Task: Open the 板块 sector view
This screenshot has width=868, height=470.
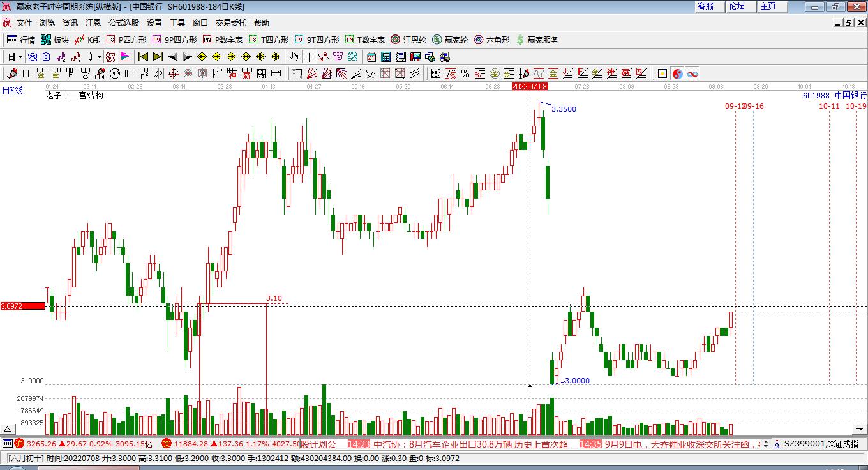Action: [x=54, y=40]
